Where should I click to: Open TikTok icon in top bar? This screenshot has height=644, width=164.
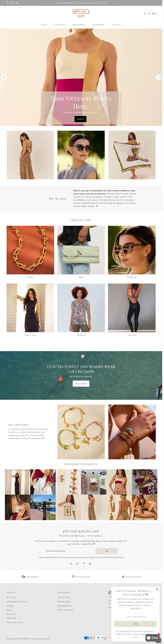coord(17,3)
